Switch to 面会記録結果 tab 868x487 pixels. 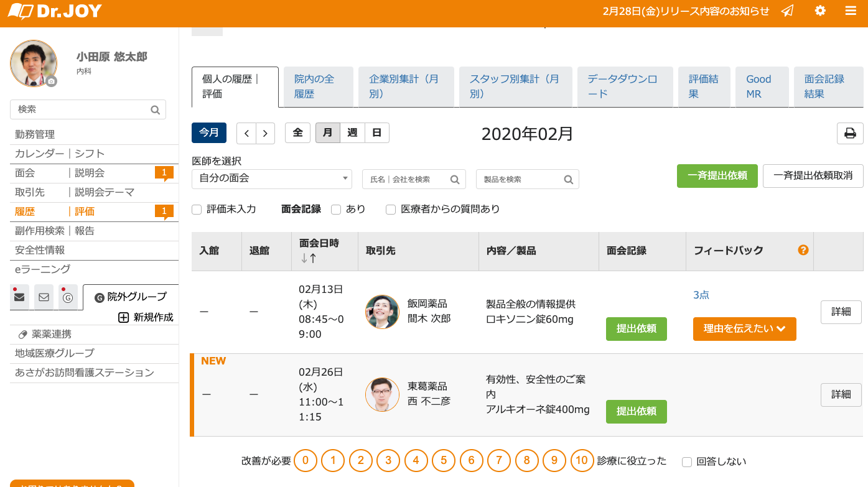click(x=828, y=86)
